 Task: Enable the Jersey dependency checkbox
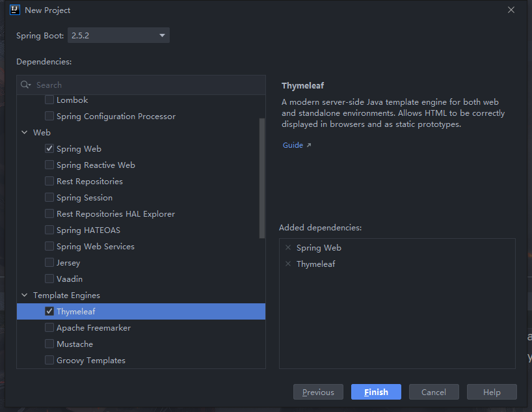click(x=49, y=262)
